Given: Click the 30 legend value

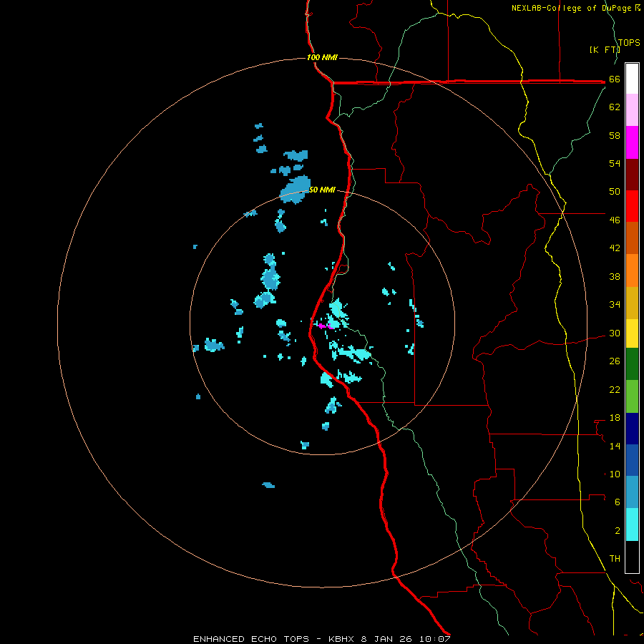Looking at the screenshot, I should pyautogui.click(x=615, y=333).
